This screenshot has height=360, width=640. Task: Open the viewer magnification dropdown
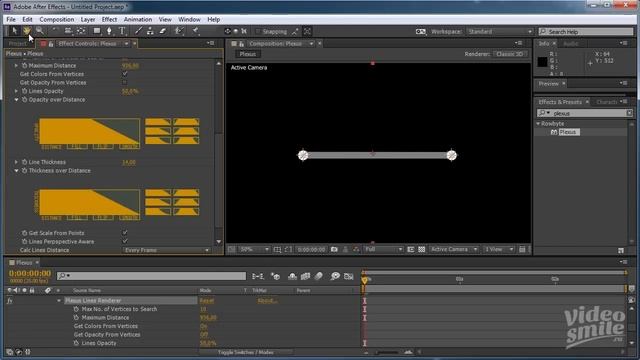[253, 249]
